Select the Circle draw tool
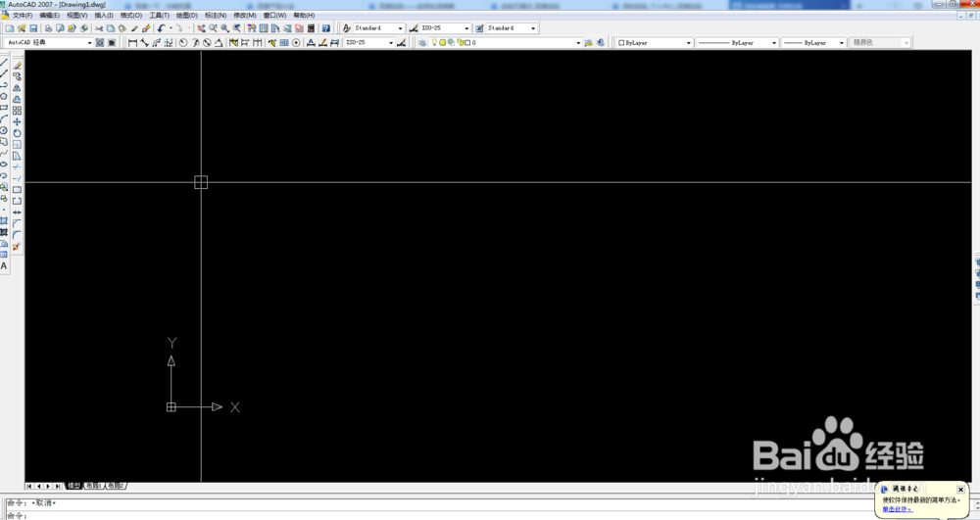 pyautogui.click(x=4, y=130)
